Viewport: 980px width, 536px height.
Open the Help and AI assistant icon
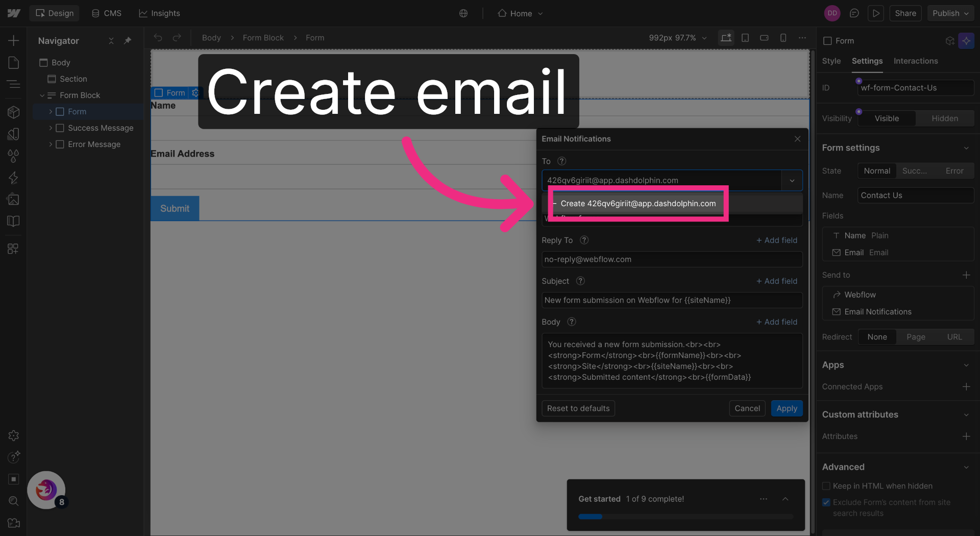(x=14, y=456)
